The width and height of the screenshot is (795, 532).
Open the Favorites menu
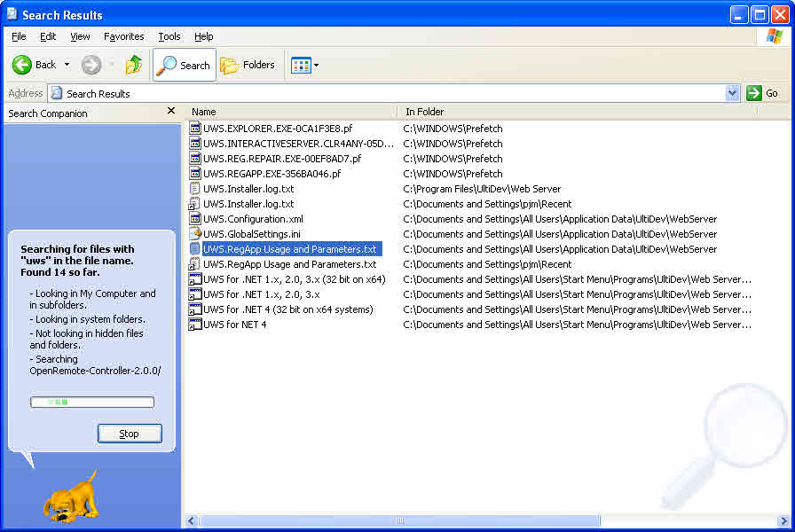[x=123, y=36]
